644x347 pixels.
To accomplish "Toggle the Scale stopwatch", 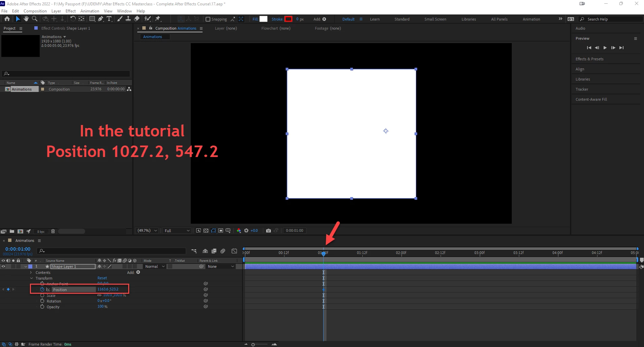I will [x=42, y=295].
